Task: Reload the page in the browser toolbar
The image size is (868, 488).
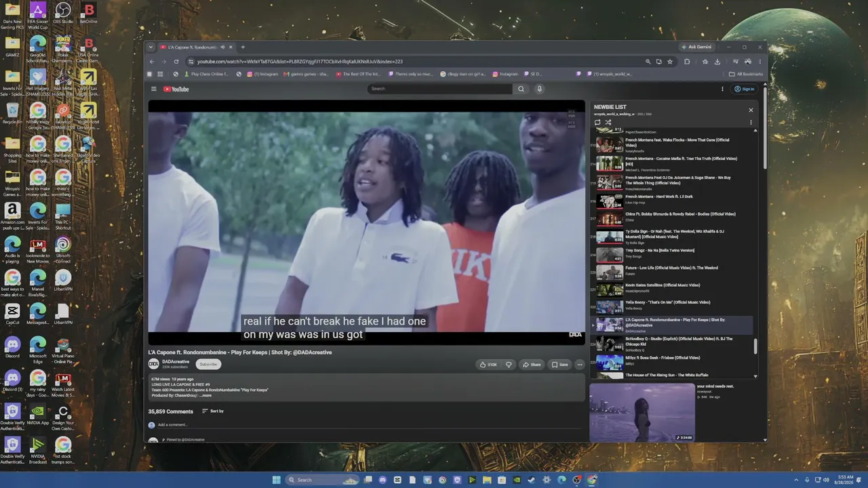Action: click(x=176, y=62)
